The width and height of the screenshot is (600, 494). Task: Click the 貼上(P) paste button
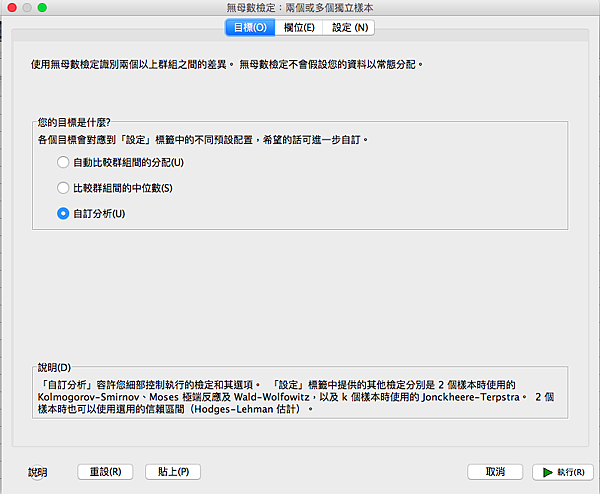[x=173, y=472]
